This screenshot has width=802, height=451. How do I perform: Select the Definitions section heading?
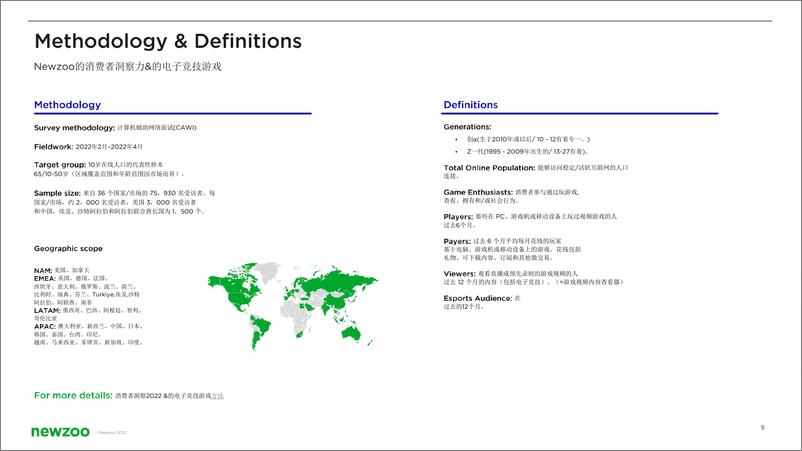[x=471, y=105]
